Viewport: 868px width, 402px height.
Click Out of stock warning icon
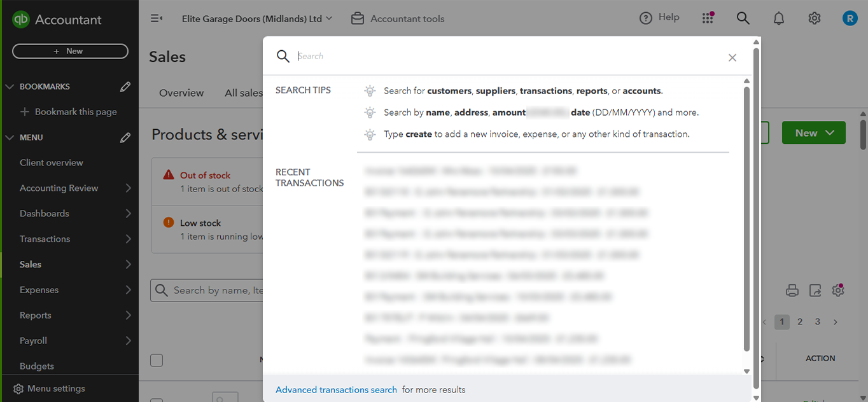click(x=169, y=175)
